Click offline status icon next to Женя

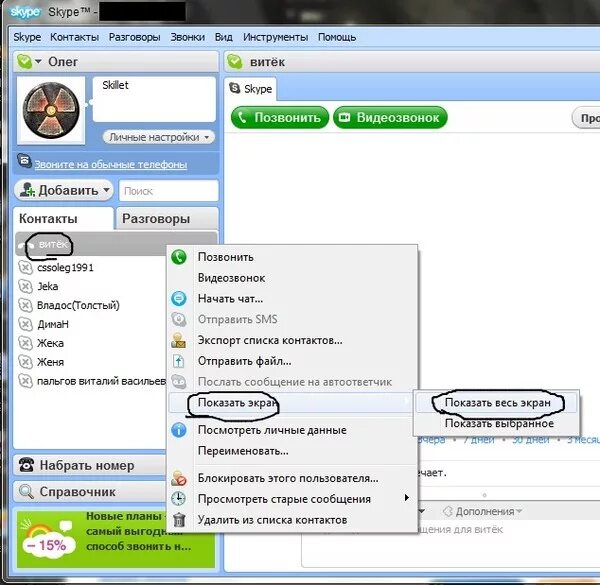(x=25, y=362)
